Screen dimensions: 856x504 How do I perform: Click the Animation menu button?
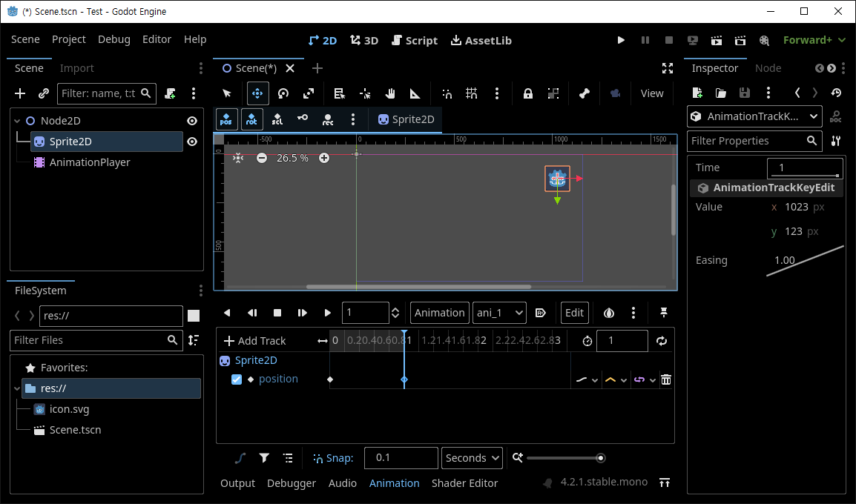[439, 313]
